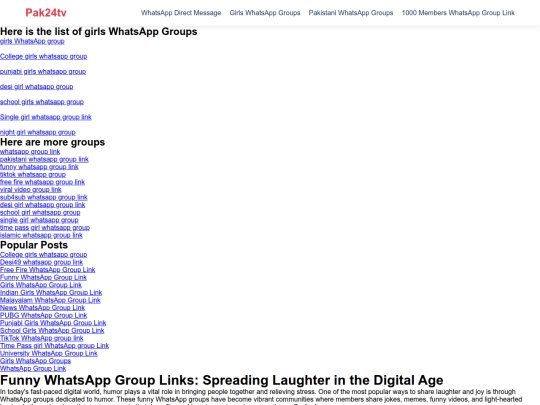The image size is (540, 405).
Task: Open 1000 Members WhatsApp Group Link nav item
Action: 458,13
